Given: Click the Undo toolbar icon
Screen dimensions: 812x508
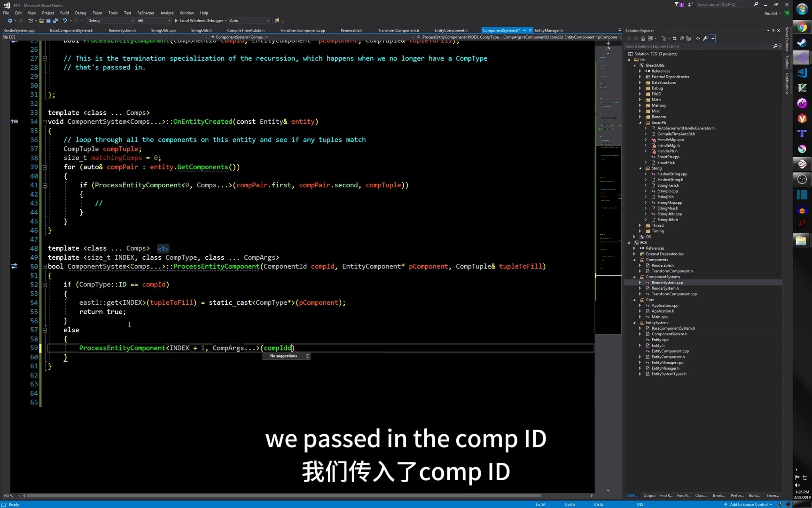Looking at the screenshot, I should (x=65, y=21).
